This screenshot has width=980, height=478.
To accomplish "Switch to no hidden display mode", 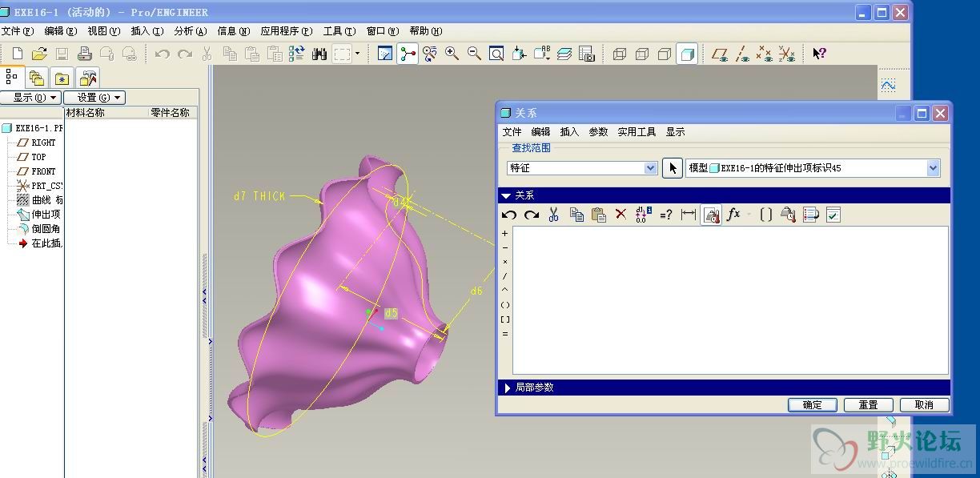I will click(x=664, y=54).
